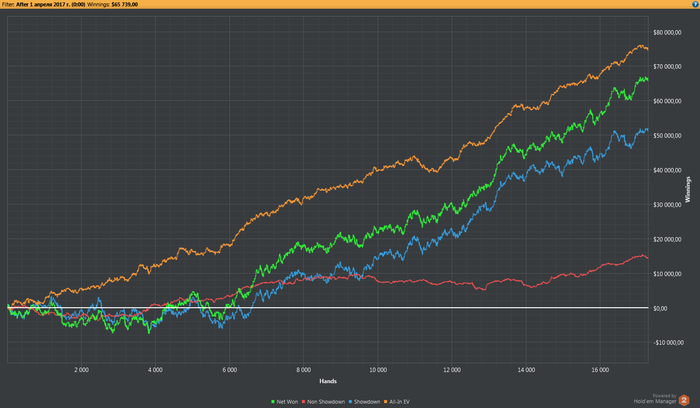The image size is (700, 408).
Task: Click the Hold'em Manager 2 logo
Action: point(683,400)
